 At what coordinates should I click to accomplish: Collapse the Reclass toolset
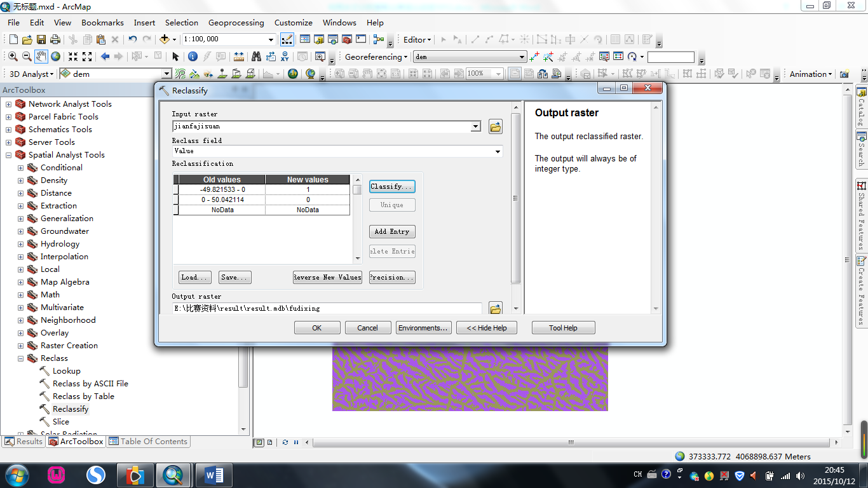20,358
